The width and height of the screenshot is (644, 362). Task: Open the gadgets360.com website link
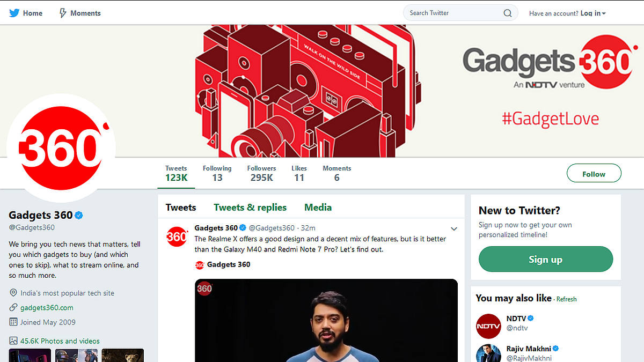(47, 308)
